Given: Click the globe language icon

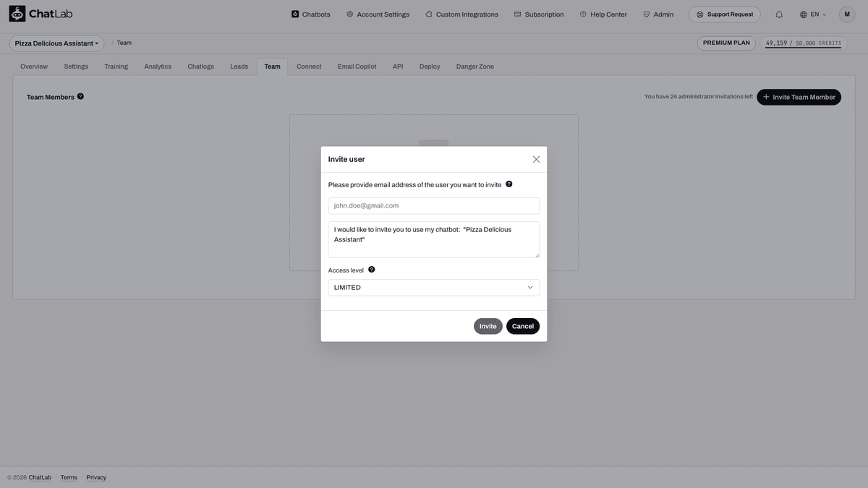Looking at the screenshot, I should tap(804, 14).
